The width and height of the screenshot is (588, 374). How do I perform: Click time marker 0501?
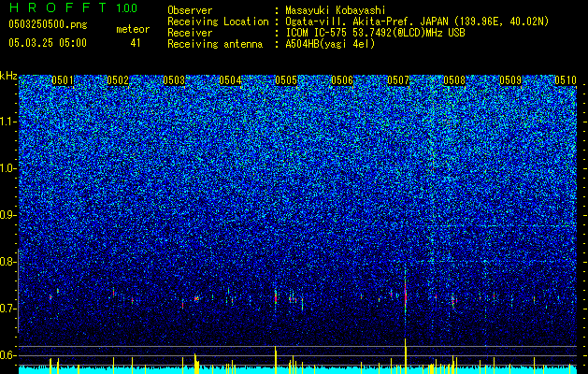point(63,80)
